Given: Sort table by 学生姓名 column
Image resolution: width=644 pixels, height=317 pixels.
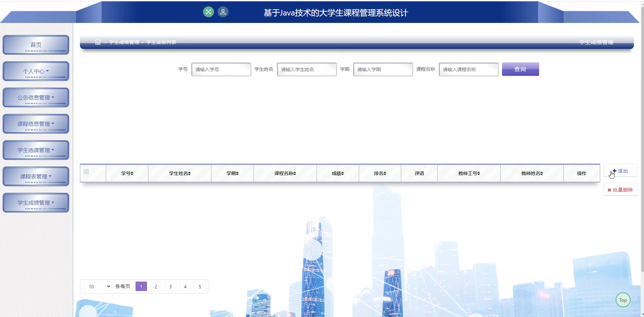Looking at the screenshot, I should (x=180, y=173).
